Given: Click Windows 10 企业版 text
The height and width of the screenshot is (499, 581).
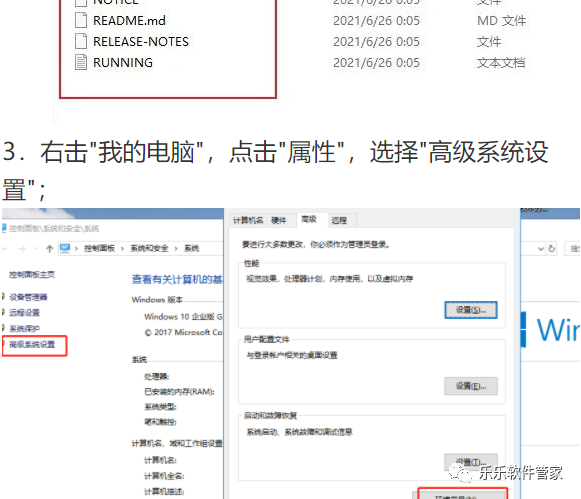Looking at the screenshot, I should tap(183, 317).
